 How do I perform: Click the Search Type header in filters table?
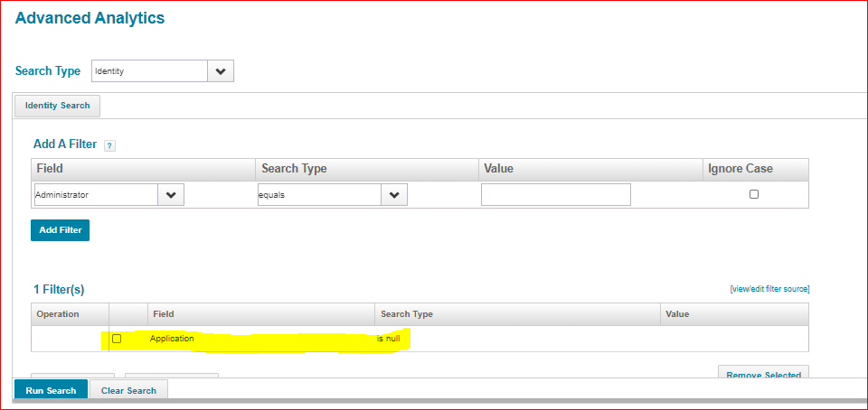point(407,314)
